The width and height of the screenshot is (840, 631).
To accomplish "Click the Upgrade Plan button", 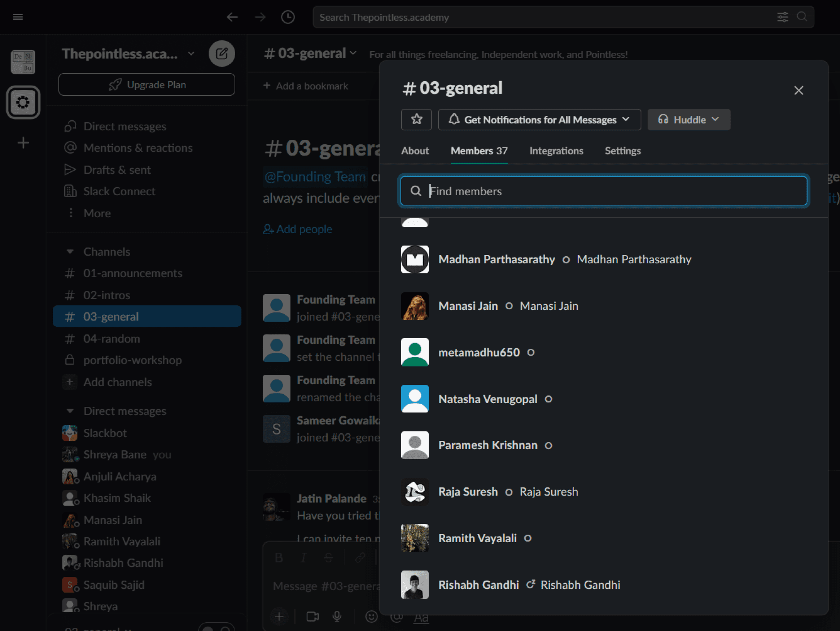I will coord(146,84).
